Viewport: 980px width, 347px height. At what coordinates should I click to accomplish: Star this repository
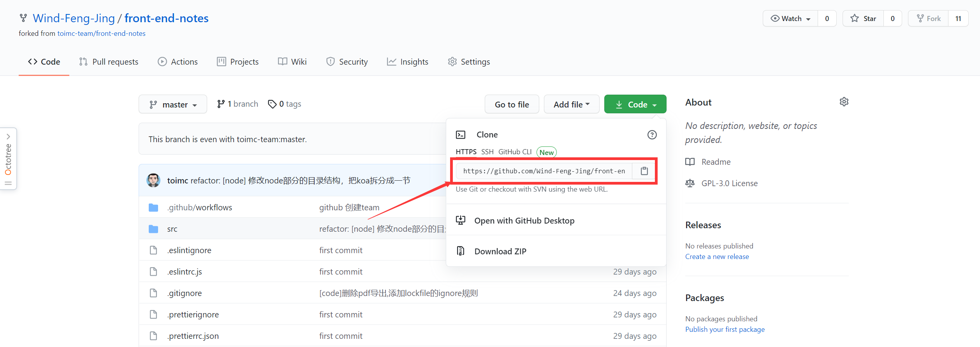(x=863, y=18)
